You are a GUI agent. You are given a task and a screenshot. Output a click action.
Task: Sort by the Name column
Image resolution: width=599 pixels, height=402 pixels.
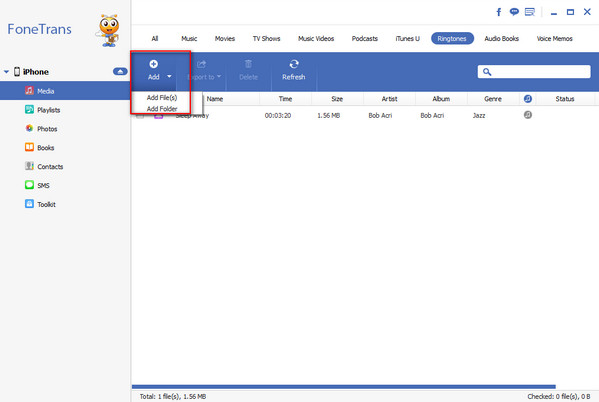(215, 99)
